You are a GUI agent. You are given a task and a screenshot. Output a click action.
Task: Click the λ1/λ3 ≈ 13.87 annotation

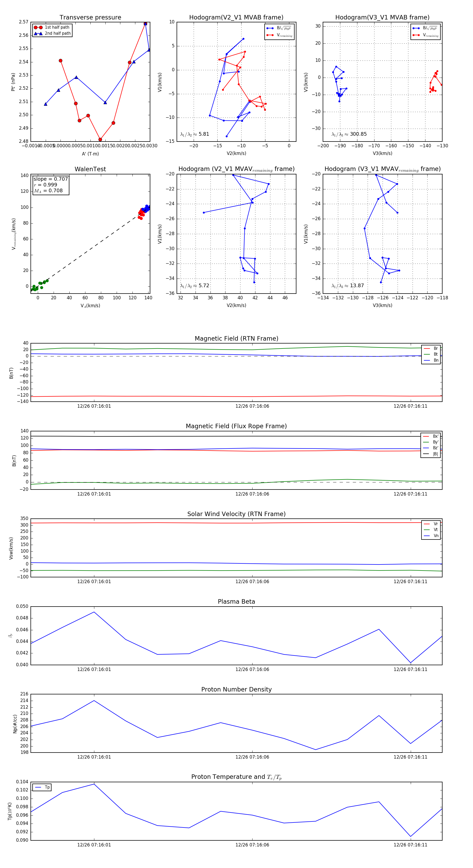(348, 286)
